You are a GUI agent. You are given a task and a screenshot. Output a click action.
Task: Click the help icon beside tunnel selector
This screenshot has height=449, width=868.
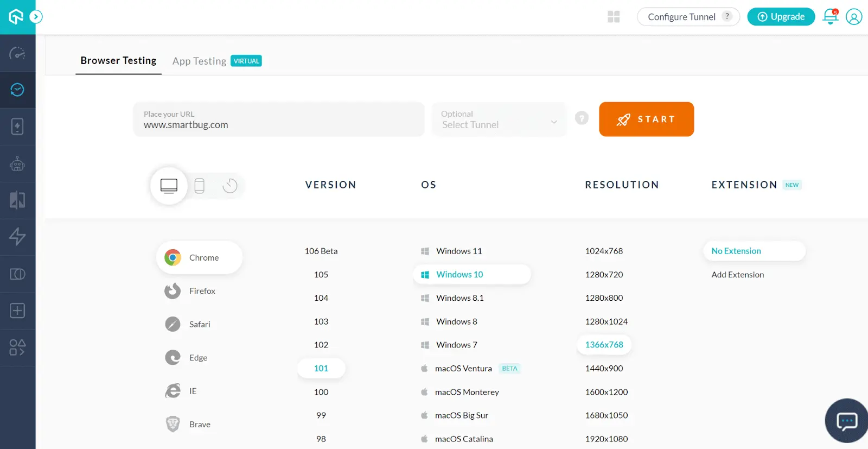(582, 118)
